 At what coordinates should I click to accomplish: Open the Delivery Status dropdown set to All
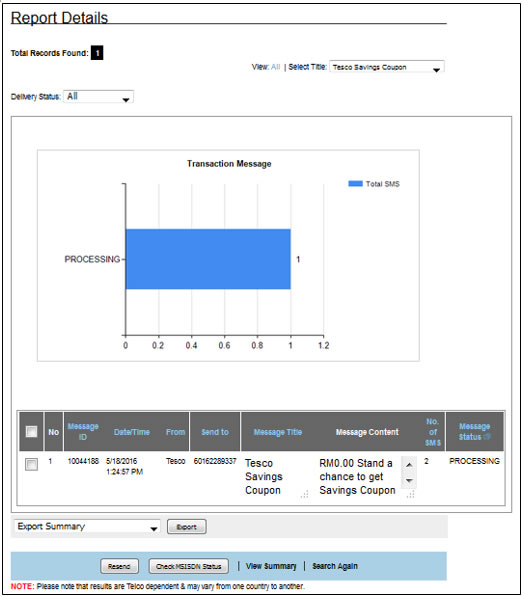pos(98,97)
